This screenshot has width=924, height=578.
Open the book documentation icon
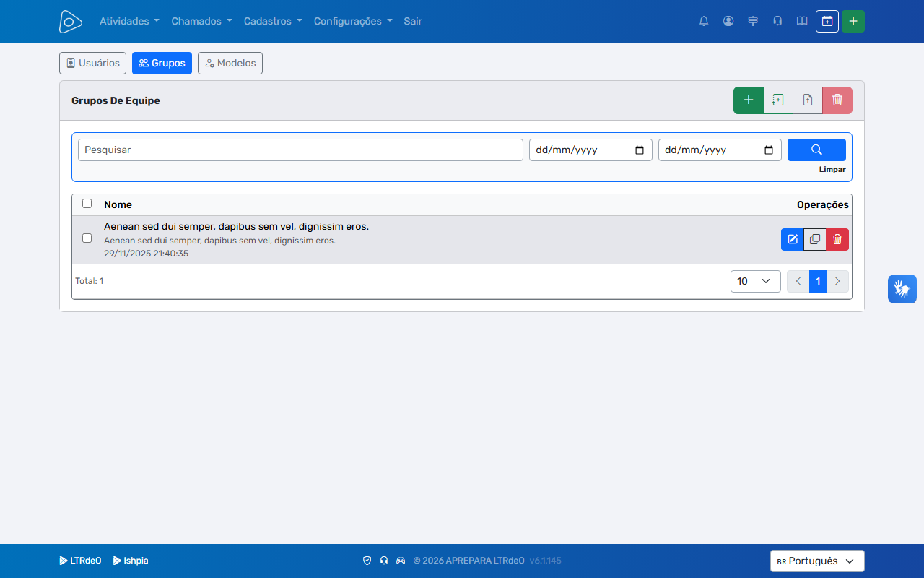[x=802, y=21]
